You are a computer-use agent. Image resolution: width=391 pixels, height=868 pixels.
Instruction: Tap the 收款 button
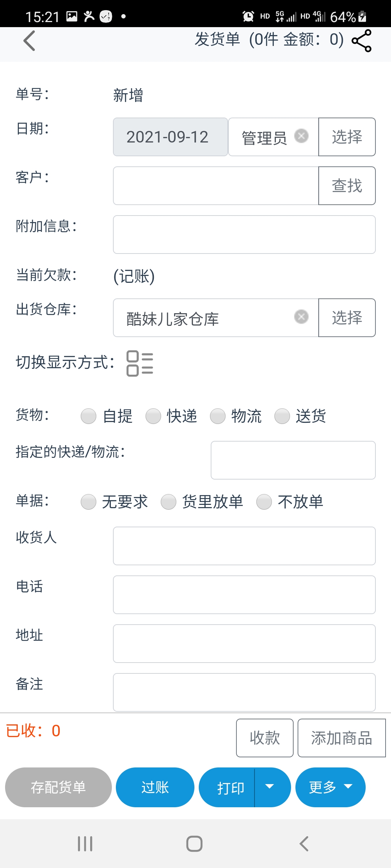coord(265,738)
